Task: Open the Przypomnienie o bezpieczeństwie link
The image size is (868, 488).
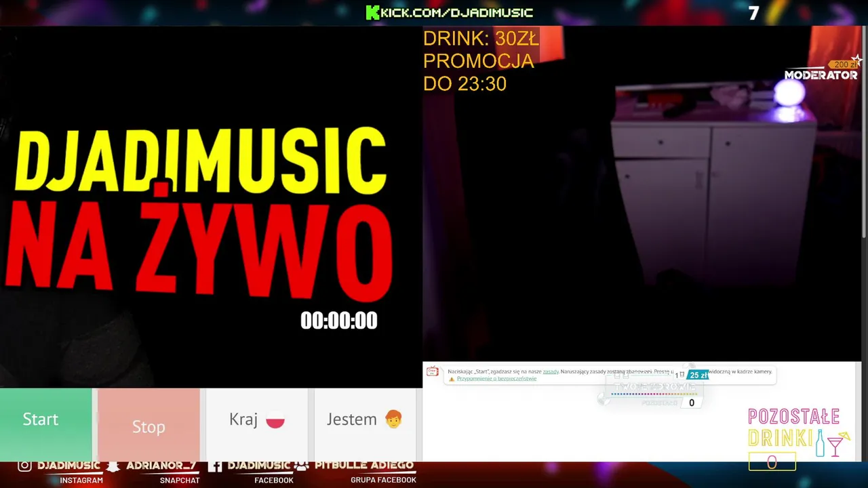Action: pyautogui.click(x=496, y=379)
